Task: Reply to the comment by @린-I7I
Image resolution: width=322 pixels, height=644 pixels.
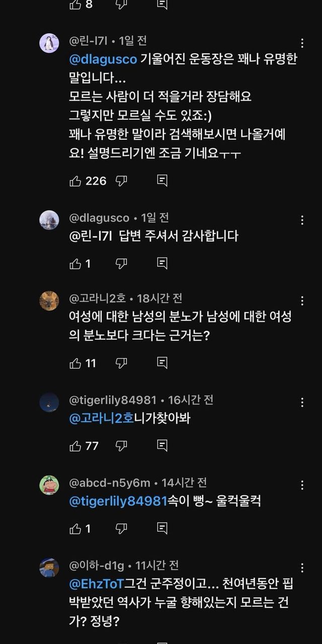Action: click(162, 181)
